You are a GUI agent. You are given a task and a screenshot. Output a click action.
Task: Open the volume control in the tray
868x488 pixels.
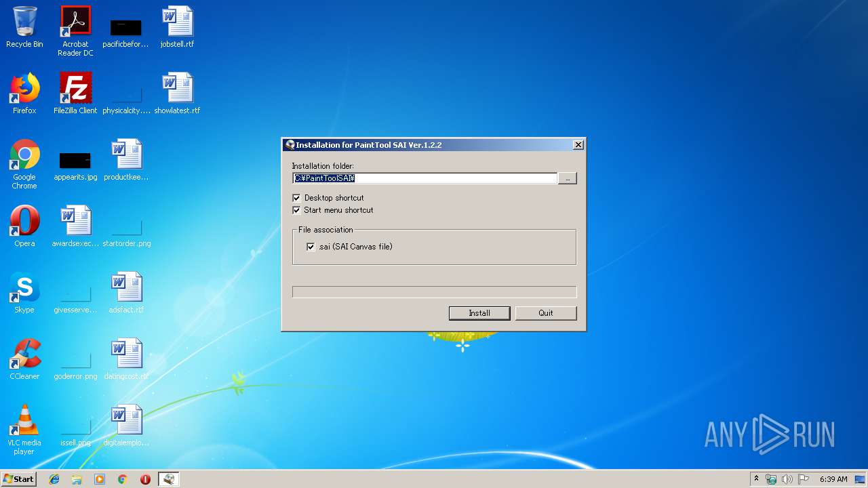click(x=787, y=479)
